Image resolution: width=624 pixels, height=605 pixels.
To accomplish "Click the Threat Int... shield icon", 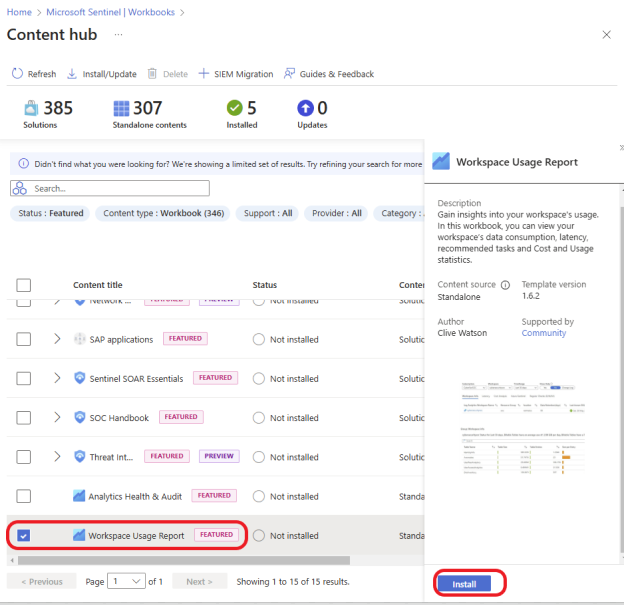I will [x=80, y=456].
